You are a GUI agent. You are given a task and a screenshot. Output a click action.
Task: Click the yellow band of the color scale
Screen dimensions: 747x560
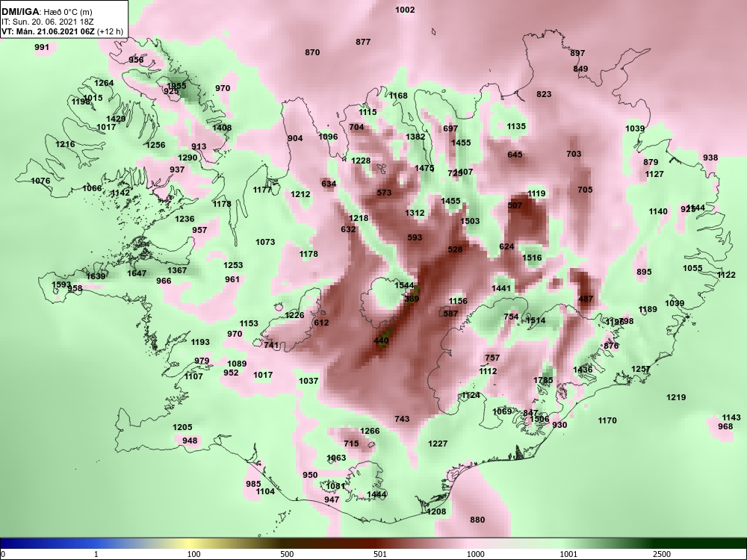coord(188,544)
